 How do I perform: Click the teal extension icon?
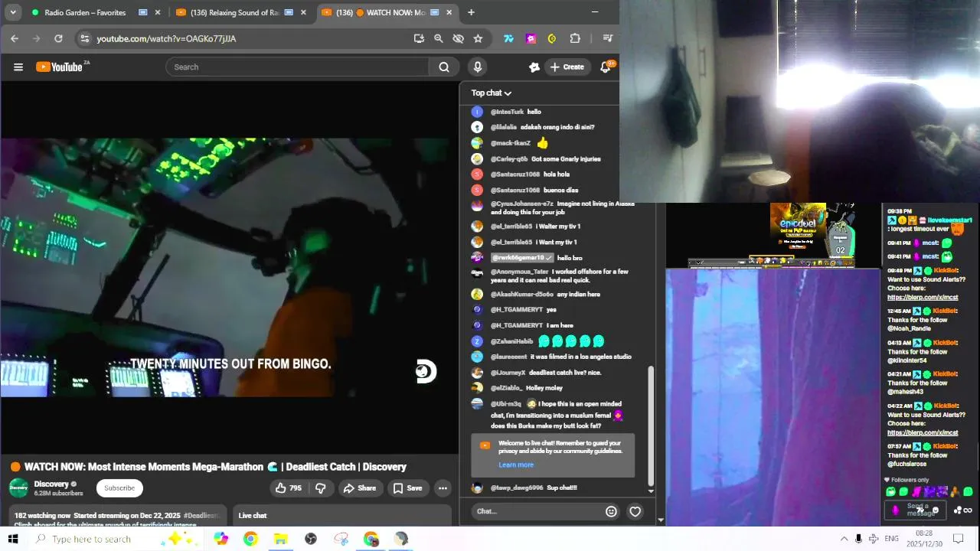point(508,38)
